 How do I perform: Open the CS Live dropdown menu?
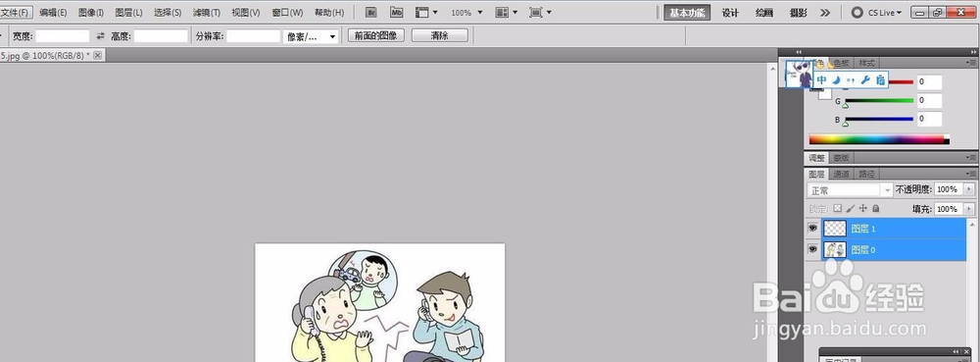(885, 13)
